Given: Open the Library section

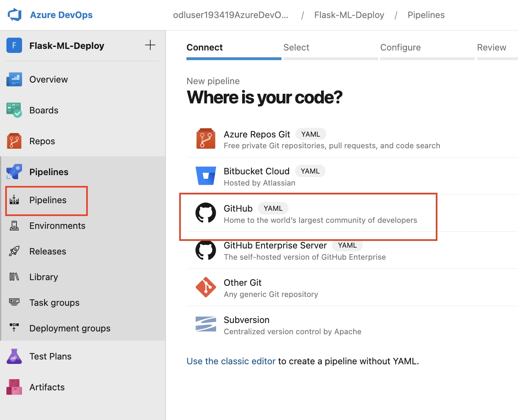Looking at the screenshot, I should 43,277.
